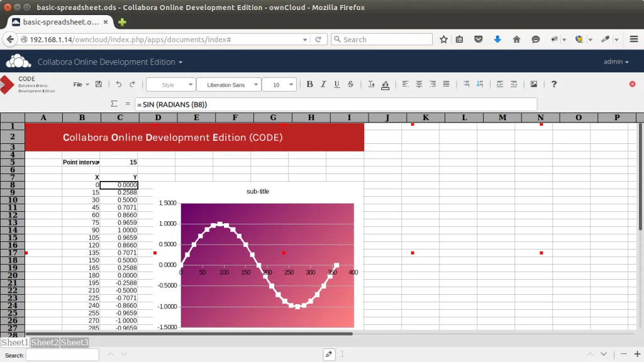Apply strikethrough to text
Image resolution: width=644 pixels, height=362 pixels.
click(x=351, y=84)
